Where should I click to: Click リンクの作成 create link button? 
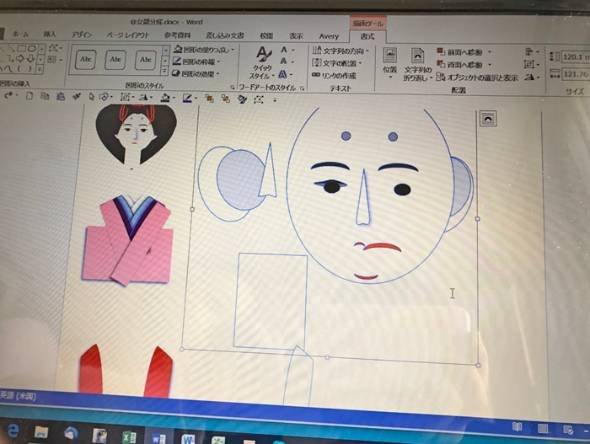point(334,76)
